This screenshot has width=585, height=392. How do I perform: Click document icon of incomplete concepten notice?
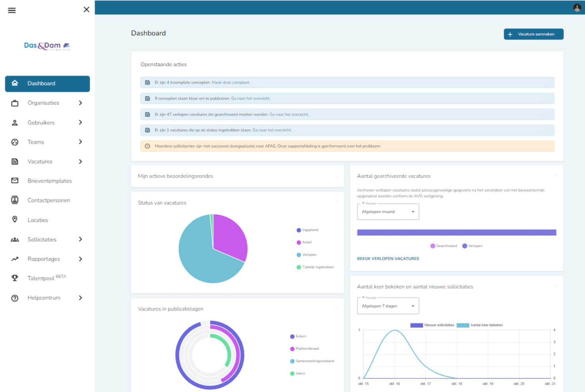pyautogui.click(x=147, y=82)
